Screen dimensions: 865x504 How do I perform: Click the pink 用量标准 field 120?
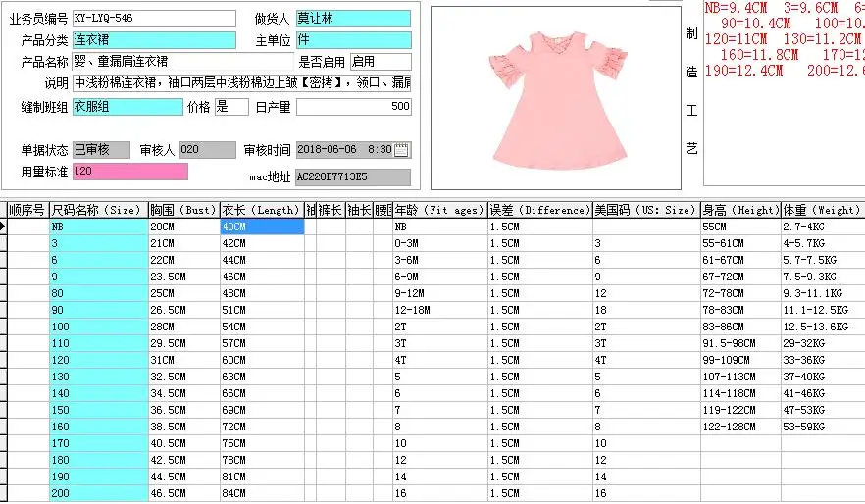[x=130, y=171]
